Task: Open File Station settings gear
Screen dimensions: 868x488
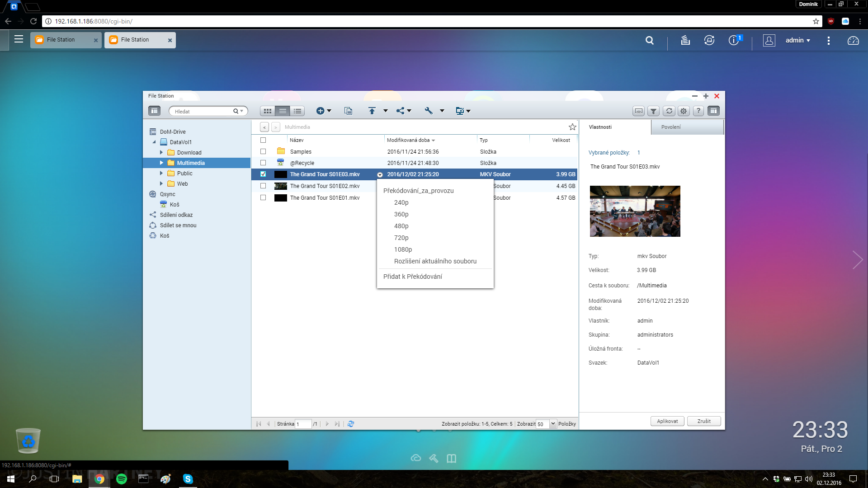Action: 684,111
